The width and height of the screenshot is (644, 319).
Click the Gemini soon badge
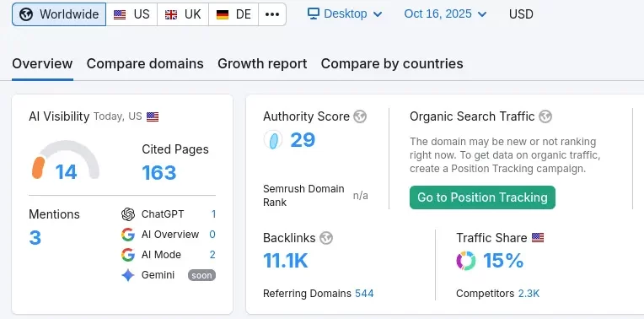tap(201, 275)
